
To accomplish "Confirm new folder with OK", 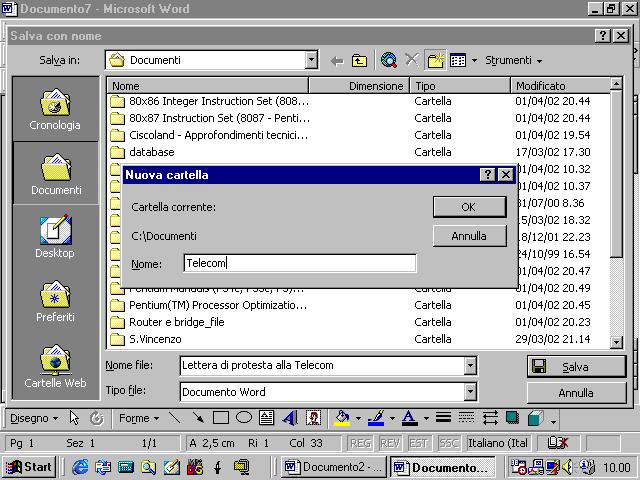I will [x=469, y=207].
